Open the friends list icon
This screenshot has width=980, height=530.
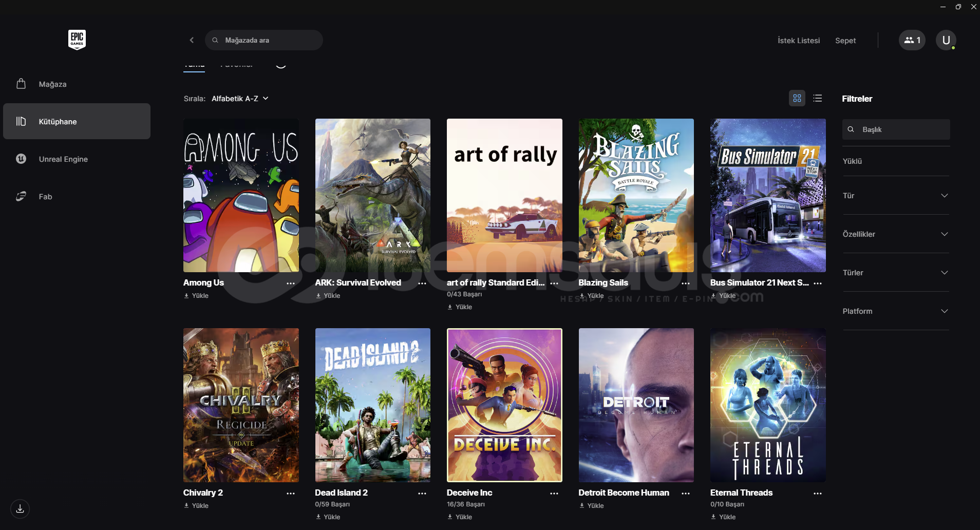click(912, 40)
